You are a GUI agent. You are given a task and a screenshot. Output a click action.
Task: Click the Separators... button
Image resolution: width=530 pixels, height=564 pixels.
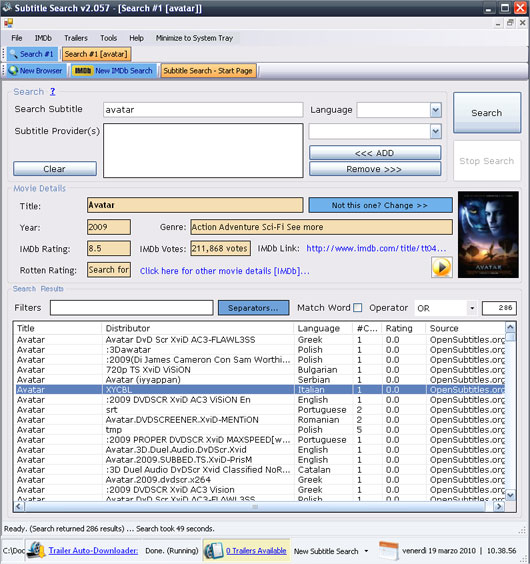click(253, 308)
